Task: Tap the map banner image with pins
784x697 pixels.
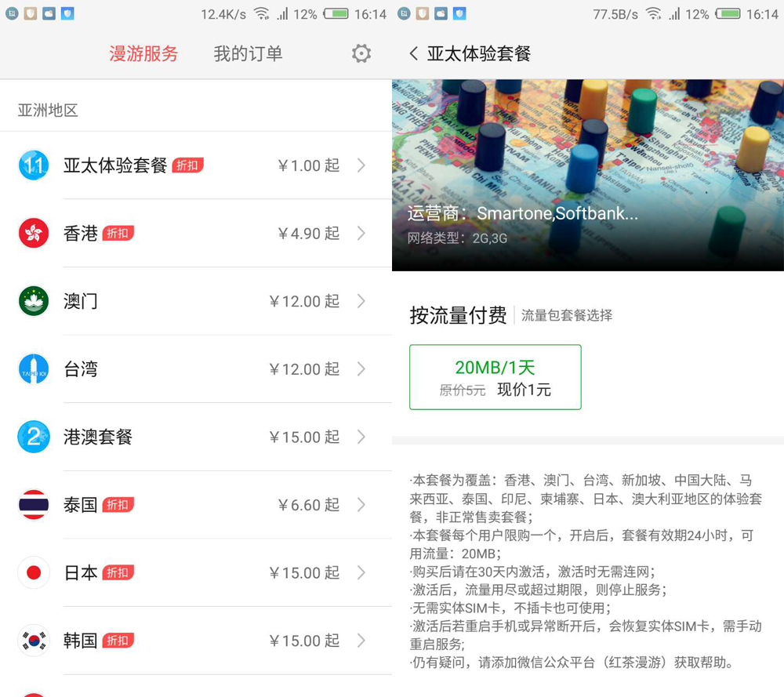Action: [588, 175]
